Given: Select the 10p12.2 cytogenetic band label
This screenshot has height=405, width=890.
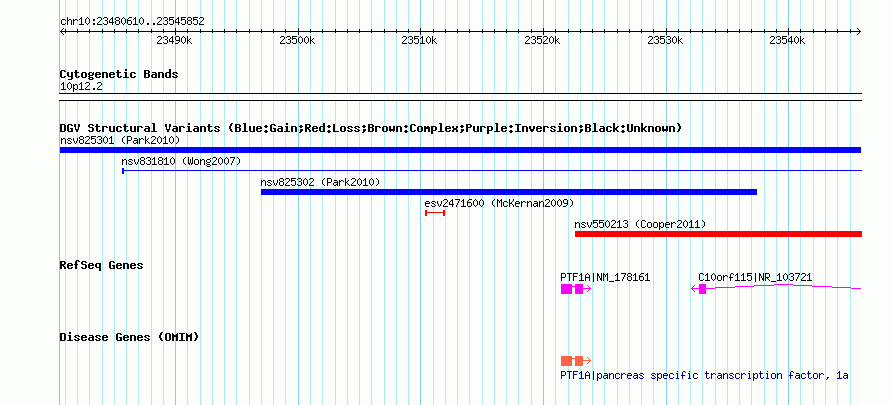Looking at the screenshot, I should click(x=81, y=87).
